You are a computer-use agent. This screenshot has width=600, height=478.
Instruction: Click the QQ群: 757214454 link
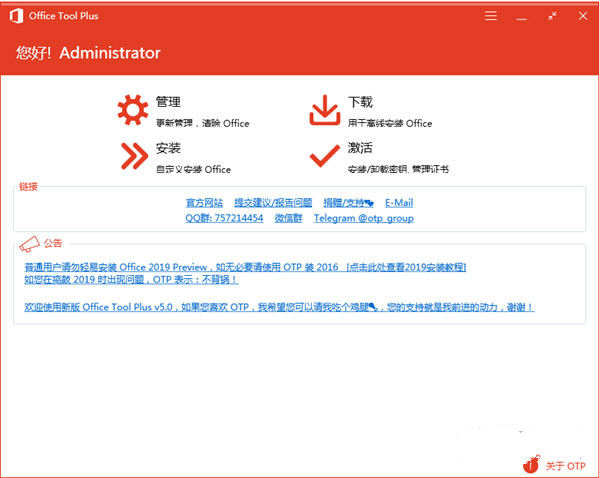(224, 218)
